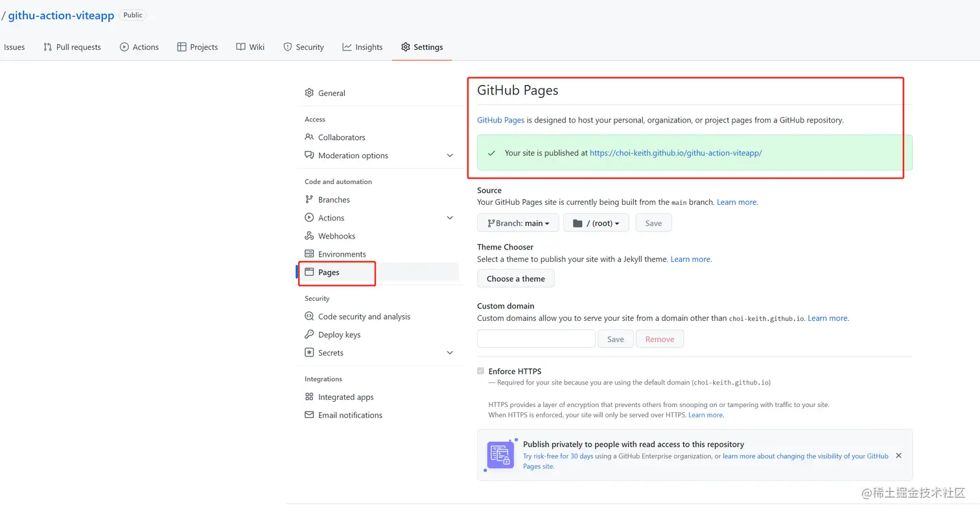Click the Choose a theme button
Viewport: 980px width, 514px height.
(516, 279)
